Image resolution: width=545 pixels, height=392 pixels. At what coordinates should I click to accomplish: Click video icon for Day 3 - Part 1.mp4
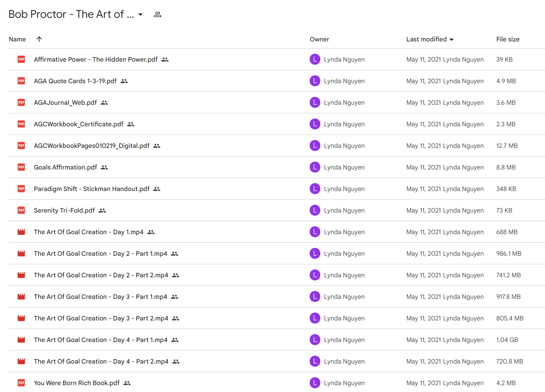21,296
